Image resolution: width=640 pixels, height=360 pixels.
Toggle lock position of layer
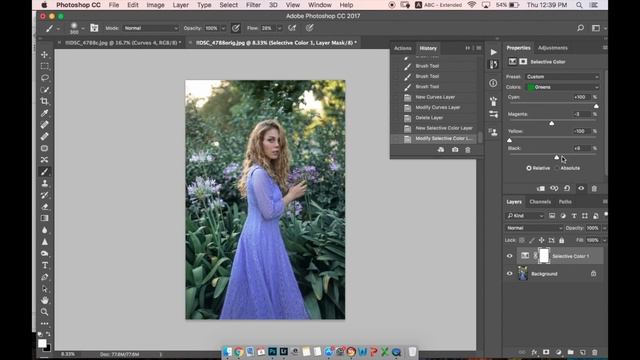point(542,240)
